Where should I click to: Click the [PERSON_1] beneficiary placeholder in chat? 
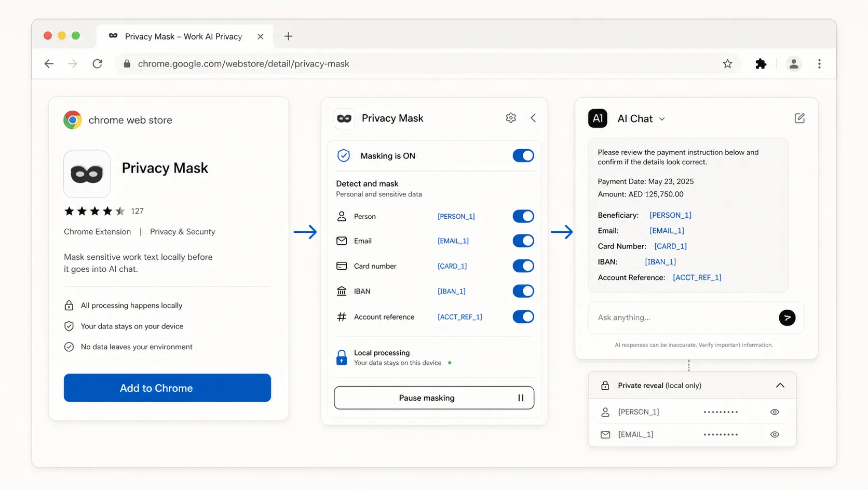click(x=670, y=215)
